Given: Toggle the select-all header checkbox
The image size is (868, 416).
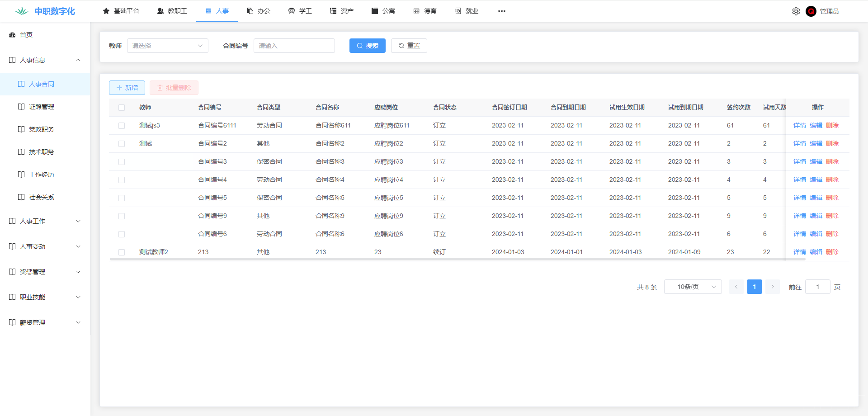Looking at the screenshot, I should [122, 108].
